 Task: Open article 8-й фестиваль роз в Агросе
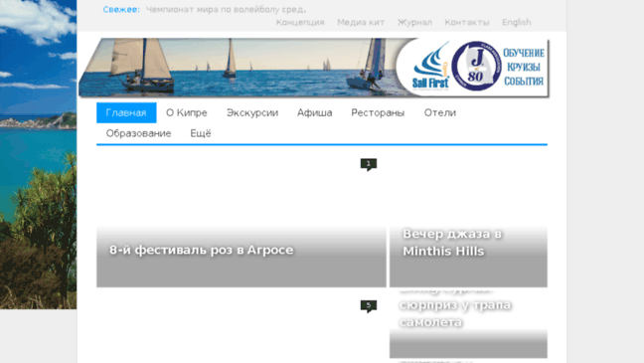tap(201, 250)
